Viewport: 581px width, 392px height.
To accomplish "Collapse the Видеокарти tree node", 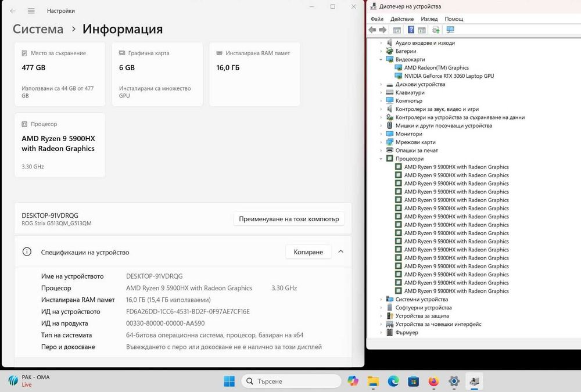I will pos(381,60).
